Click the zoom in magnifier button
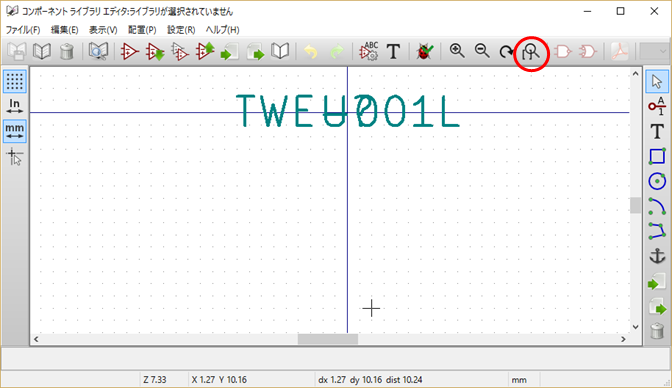Viewport: 672px width, 388px height. [457, 51]
